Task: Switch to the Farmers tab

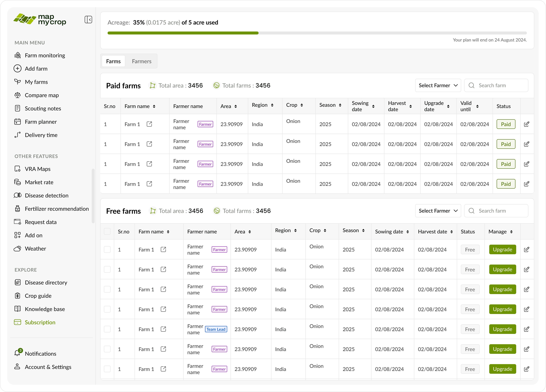Action: (x=141, y=61)
